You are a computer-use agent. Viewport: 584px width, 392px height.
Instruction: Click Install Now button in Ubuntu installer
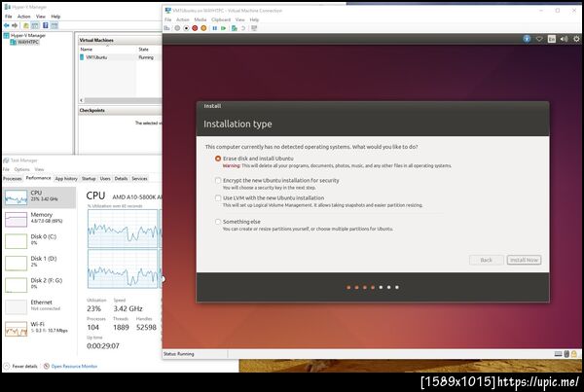coord(524,260)
